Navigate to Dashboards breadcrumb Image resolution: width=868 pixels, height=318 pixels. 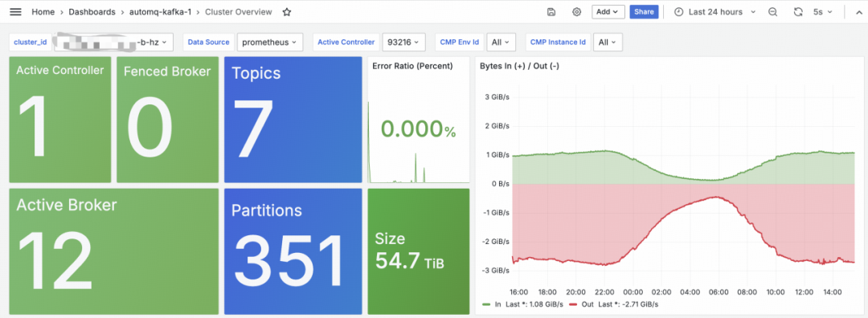point(92,11)
